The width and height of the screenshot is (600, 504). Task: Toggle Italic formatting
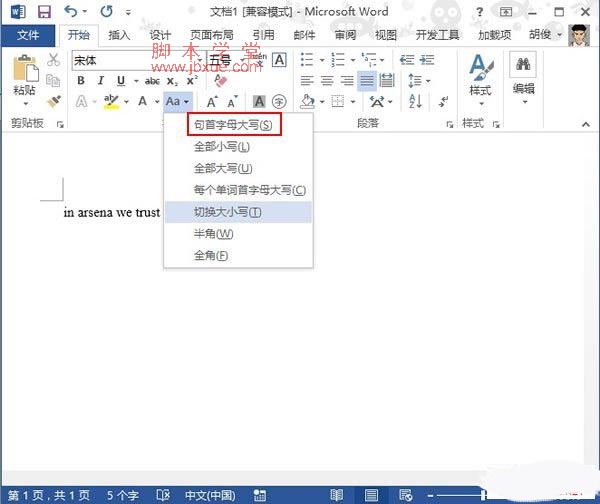101,81
